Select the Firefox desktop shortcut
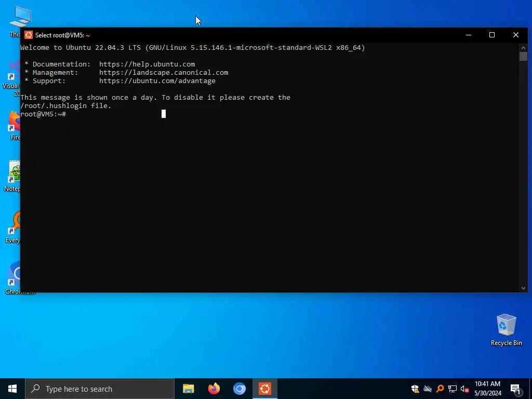Image resolution: width=532 pixels, height=399 pixels. [x=14, y=125]
